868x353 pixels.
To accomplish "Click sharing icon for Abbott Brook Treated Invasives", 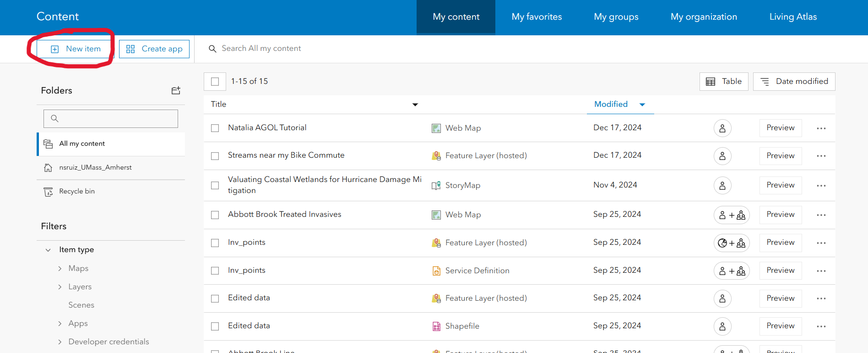I will coord(732,215).
